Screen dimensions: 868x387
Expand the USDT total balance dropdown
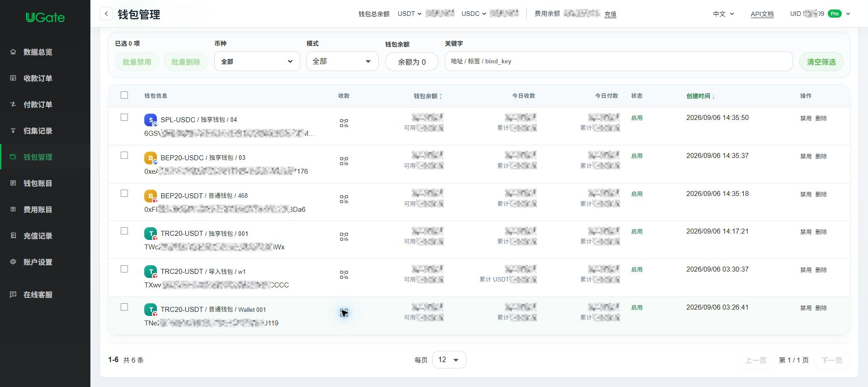point(410,14)
